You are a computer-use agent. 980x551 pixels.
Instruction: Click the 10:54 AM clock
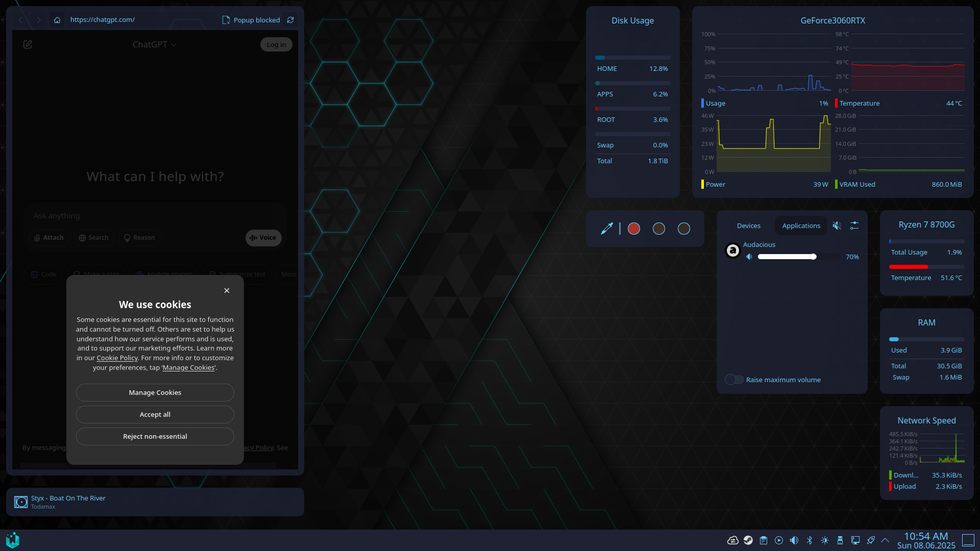tap(926, 536)
